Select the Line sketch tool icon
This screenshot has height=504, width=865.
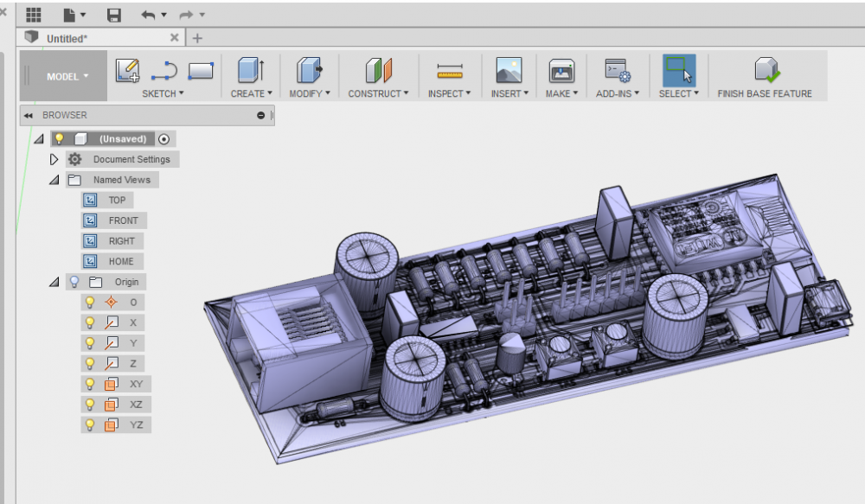coord(163,71)
